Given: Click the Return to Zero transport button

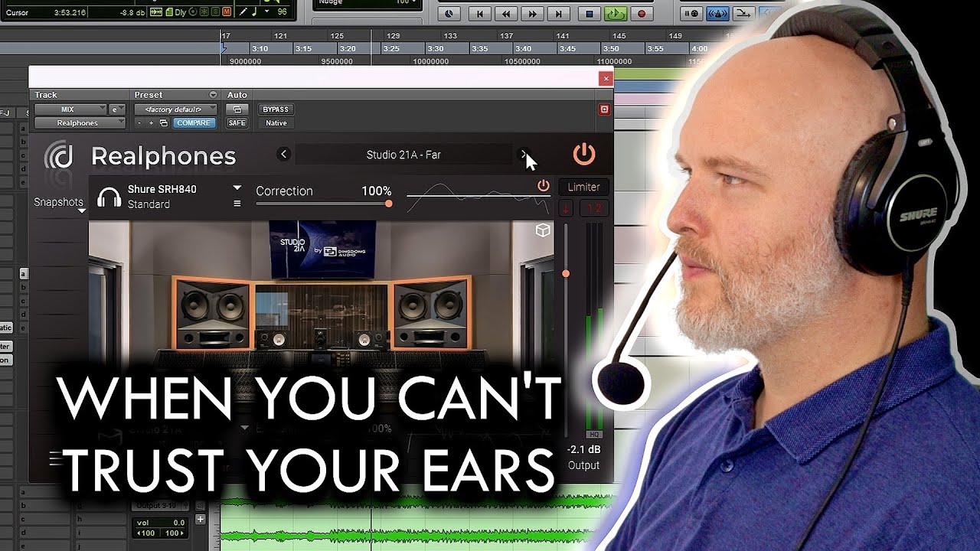Looking at the screenshot, I should [480, 13].
